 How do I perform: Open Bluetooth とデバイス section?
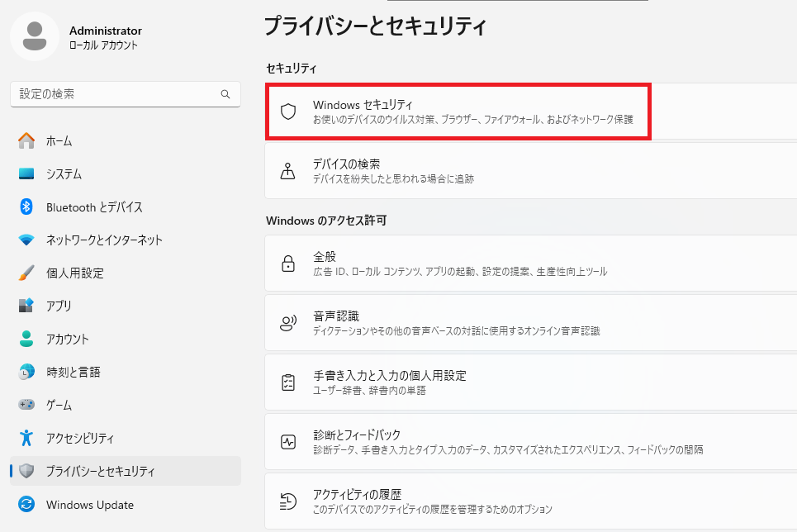click(94, 207)
